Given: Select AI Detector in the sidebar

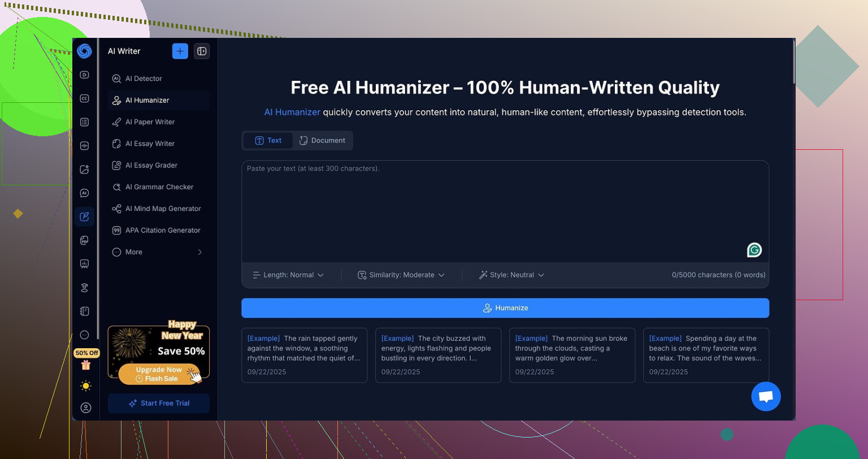Looking at the screenshot, I should 144,79.
